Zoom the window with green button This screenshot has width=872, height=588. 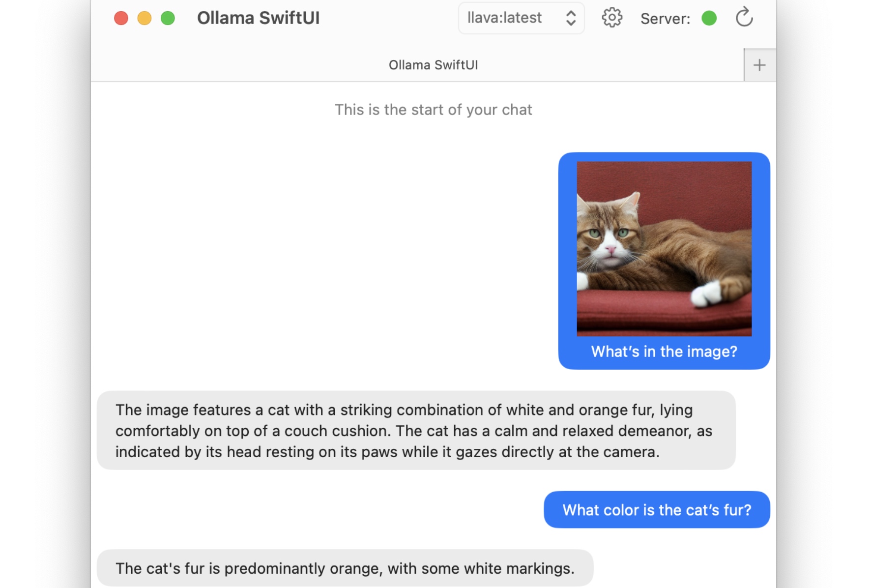tap(168, 18)
